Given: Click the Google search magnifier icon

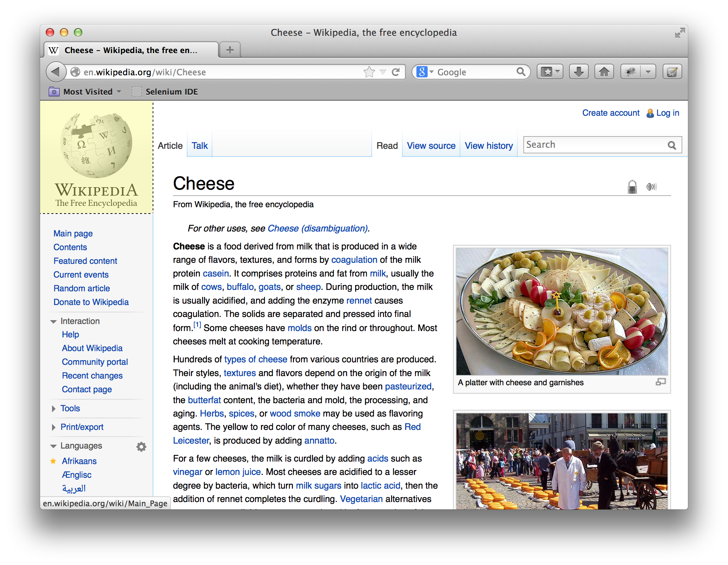Looking at the screenshot, I should 521,72.
